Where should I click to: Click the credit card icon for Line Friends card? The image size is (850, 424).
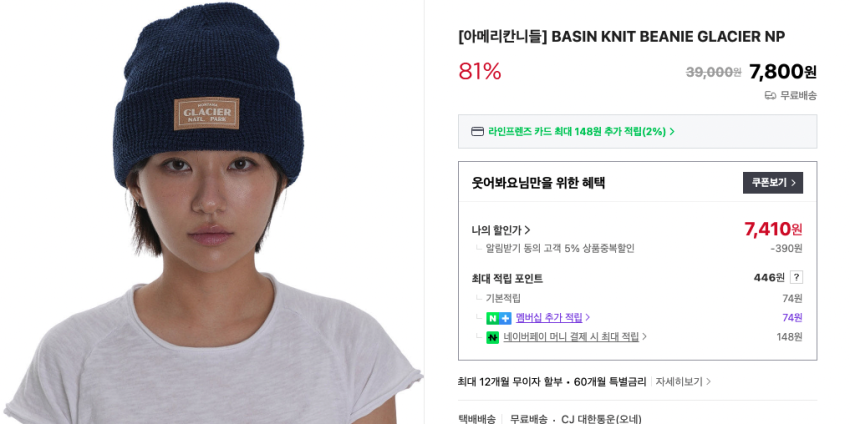[477, 131]
